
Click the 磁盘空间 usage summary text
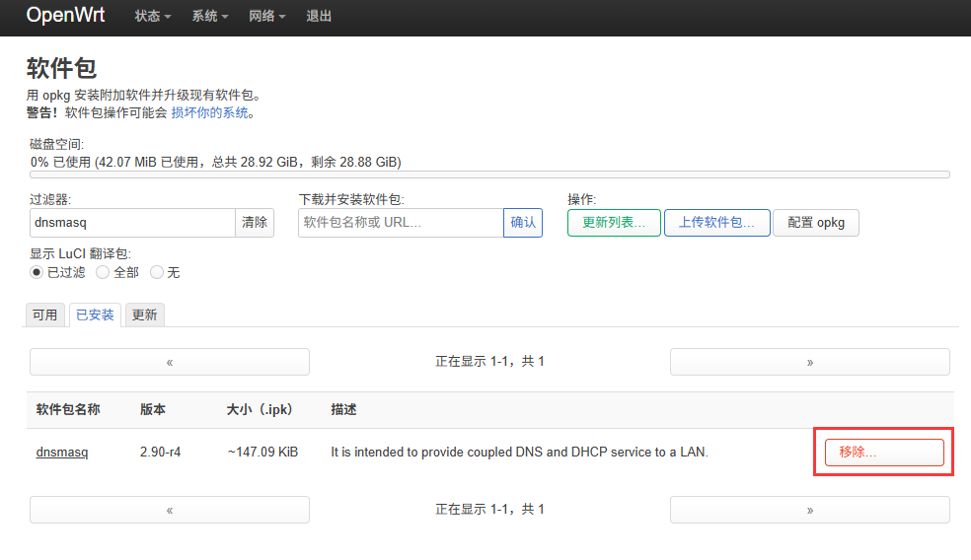(215, 162)
